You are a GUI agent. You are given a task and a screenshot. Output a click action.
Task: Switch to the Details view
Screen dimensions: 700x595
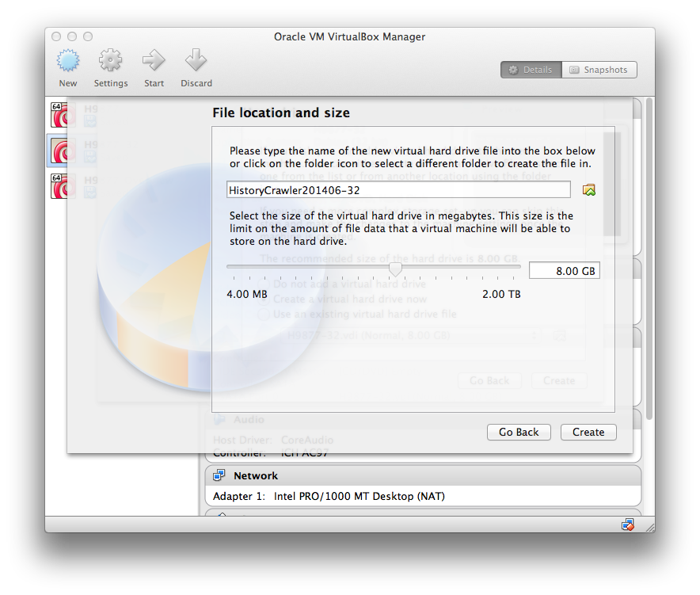point(531,70)
